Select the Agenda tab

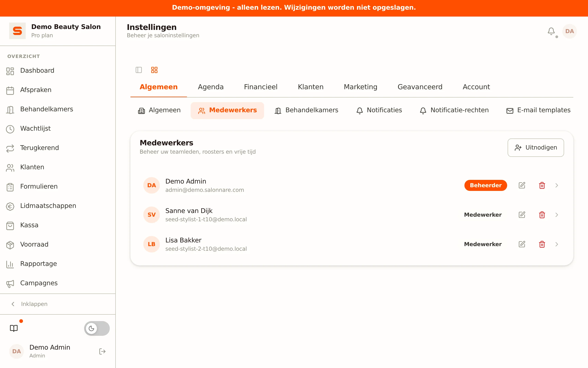pos(211,87)
